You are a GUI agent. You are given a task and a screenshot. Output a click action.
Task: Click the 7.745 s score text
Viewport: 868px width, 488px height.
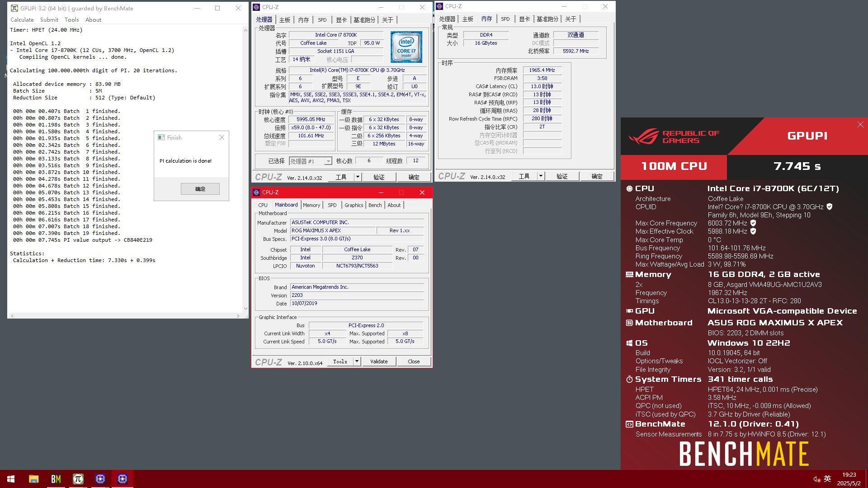tap(797, 166)
